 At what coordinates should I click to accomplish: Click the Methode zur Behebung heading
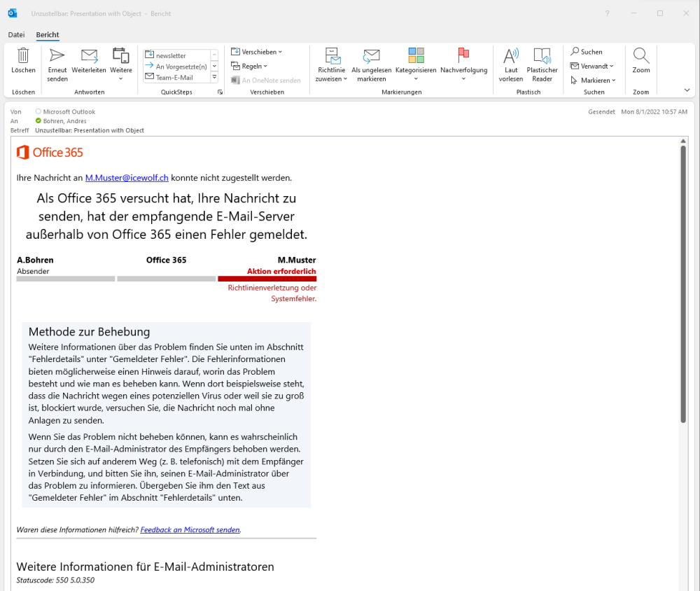(x=90, y=332)
